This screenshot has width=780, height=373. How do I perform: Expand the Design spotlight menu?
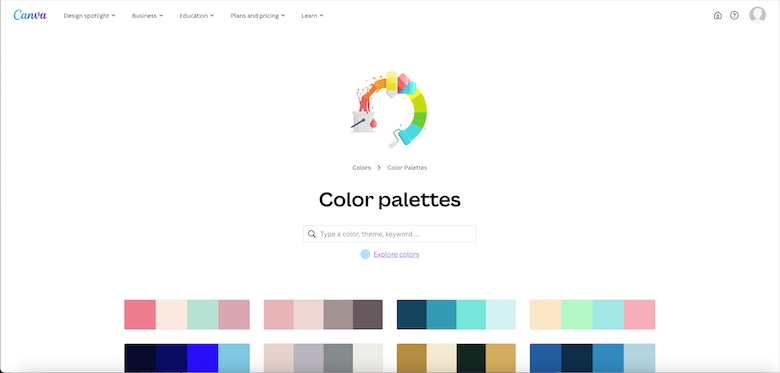(90, 15)
